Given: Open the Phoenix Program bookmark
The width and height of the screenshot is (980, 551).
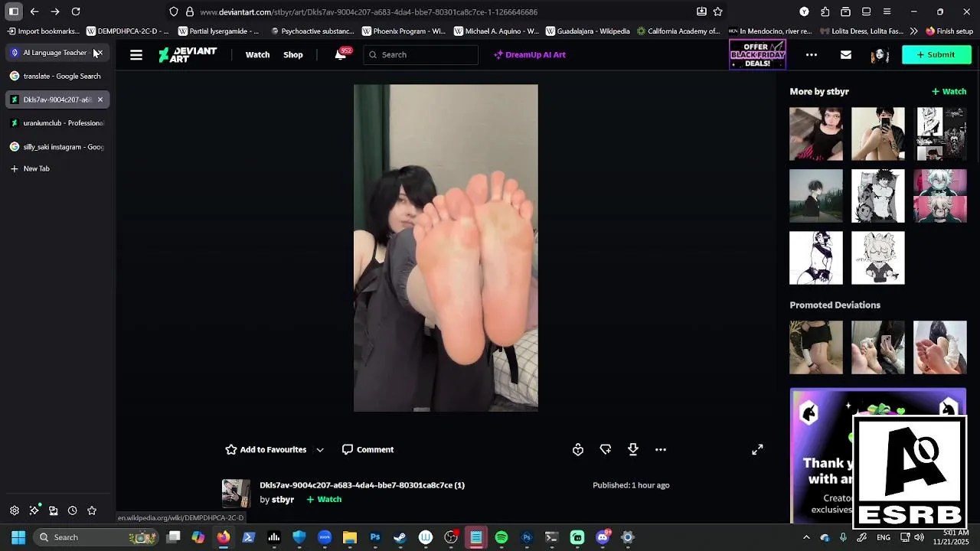Looking at the screenshot, I should [x=403, y=31].
